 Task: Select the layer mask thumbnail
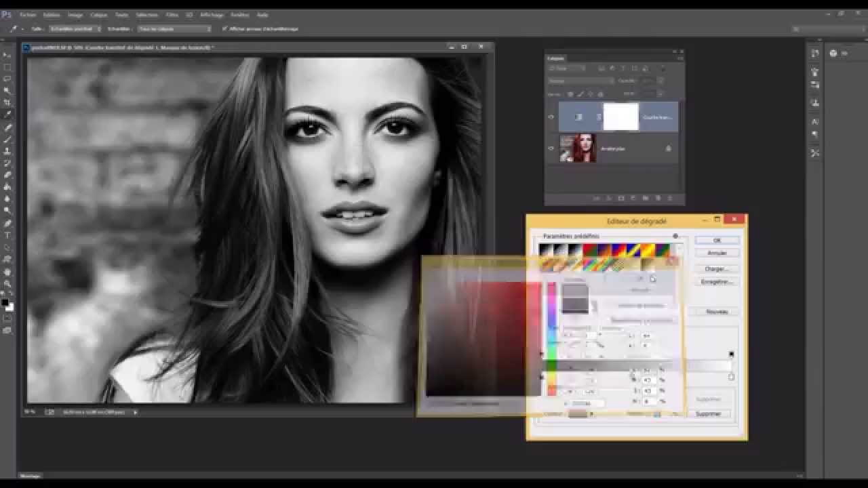[620, 117]
